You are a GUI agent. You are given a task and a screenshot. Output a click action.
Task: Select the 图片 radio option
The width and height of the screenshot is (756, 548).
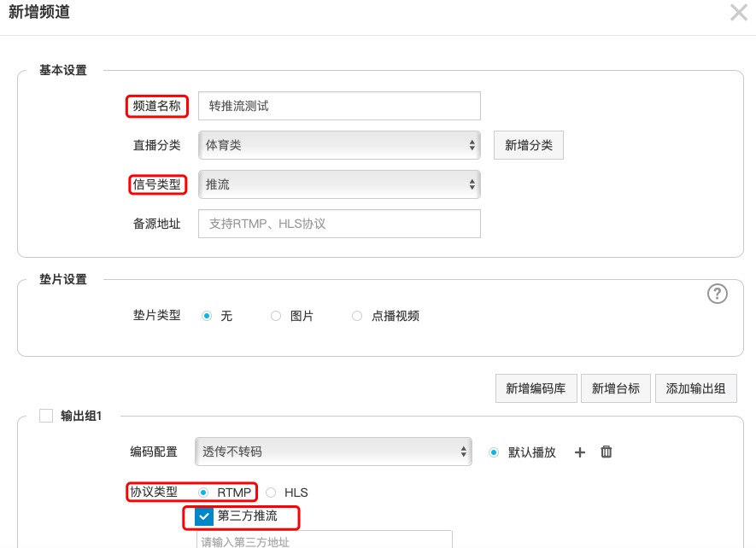276,316
